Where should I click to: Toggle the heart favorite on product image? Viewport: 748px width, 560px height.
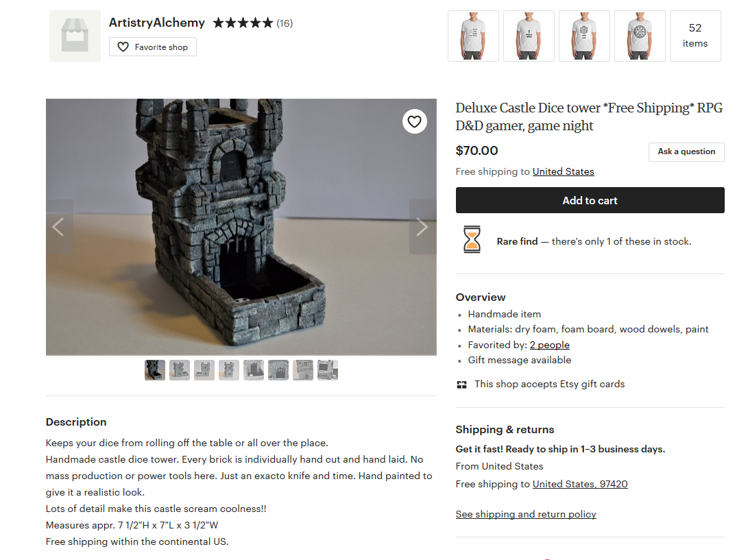415,121
